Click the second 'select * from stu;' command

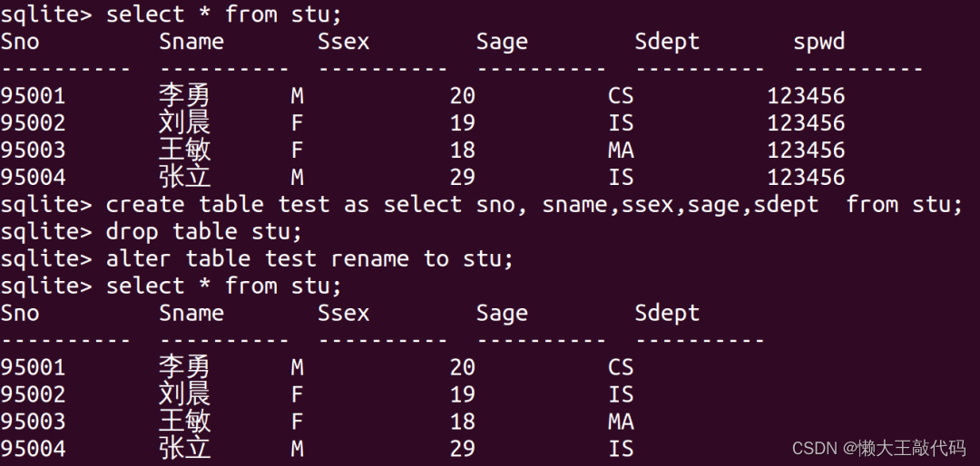(x=224, y=286)
